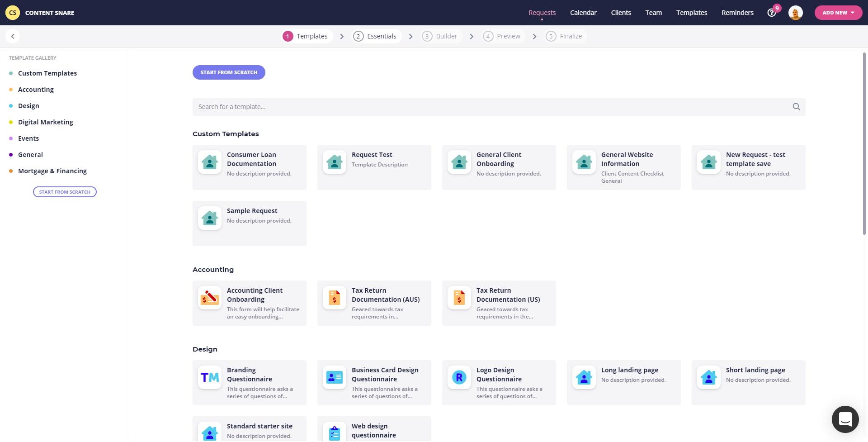Jump to the Accounting category in the sidebar
The image size is (868, 442).
(x=36, y=90)
